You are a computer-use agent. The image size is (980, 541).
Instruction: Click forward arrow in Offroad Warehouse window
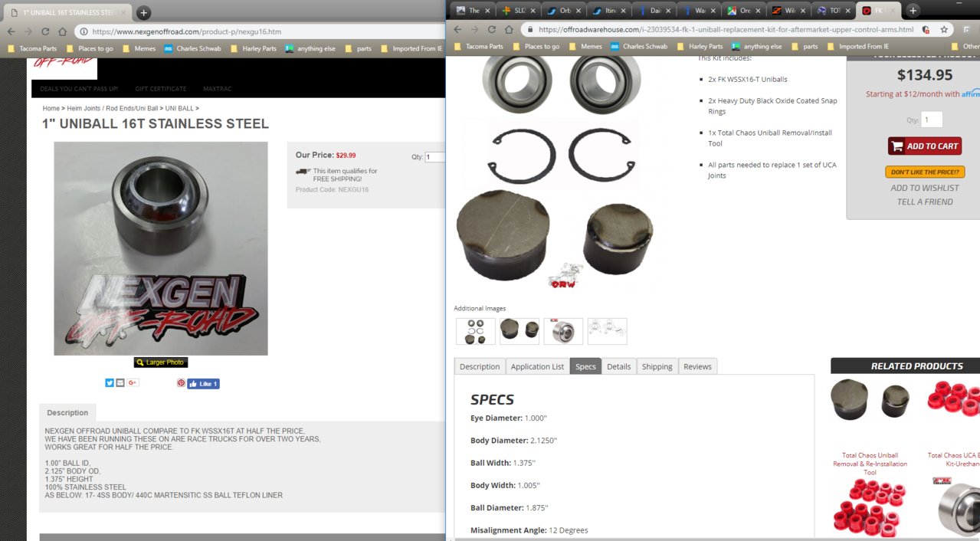click(474, 29)
